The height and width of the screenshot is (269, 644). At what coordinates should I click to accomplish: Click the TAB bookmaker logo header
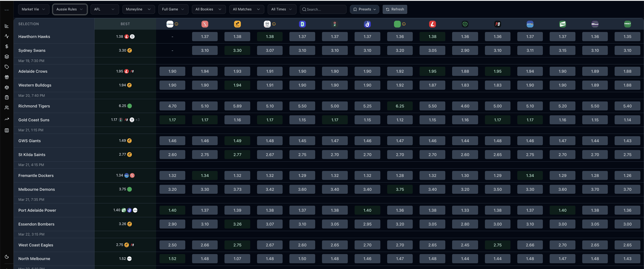point(562,24)
